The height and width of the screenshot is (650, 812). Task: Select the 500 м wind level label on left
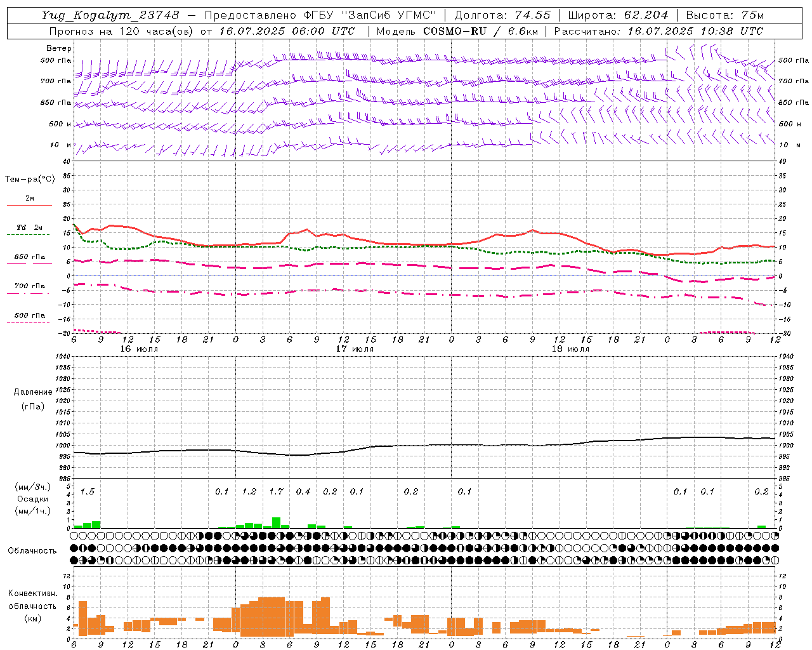point(60,124)
